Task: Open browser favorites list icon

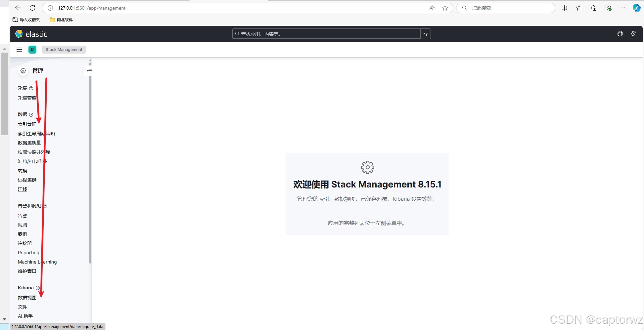Action: point(579,8)
